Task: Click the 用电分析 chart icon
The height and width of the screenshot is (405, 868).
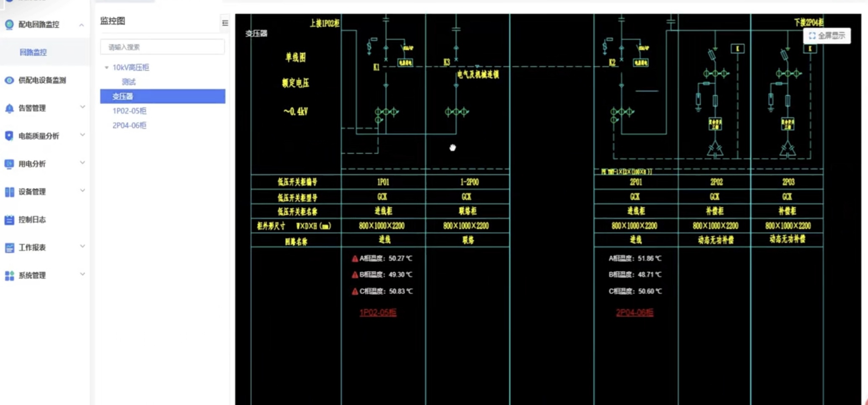Action: click(x=9, y=164)
